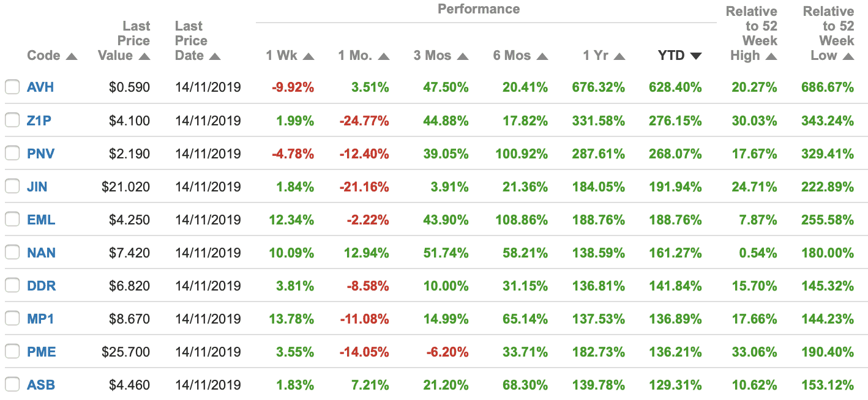Open the PNV stock code link
The height and width of the screenshot is (400, 868).
(40, 153)
